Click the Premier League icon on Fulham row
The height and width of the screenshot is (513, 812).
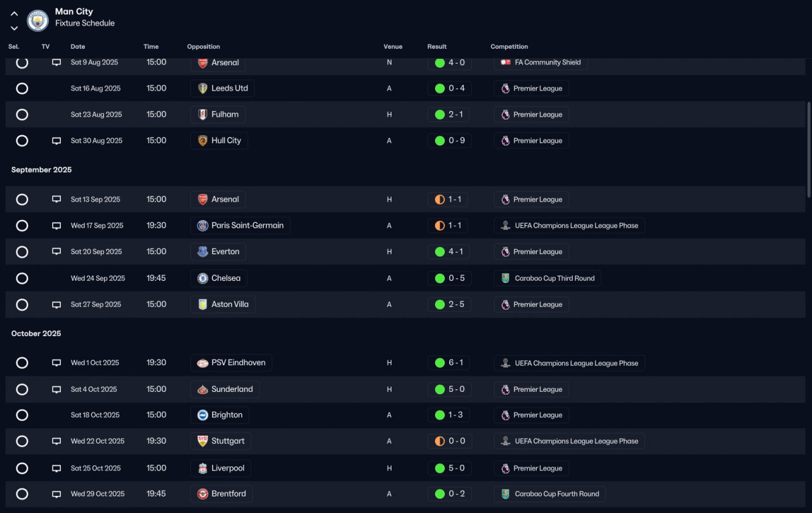coord(506,115)
